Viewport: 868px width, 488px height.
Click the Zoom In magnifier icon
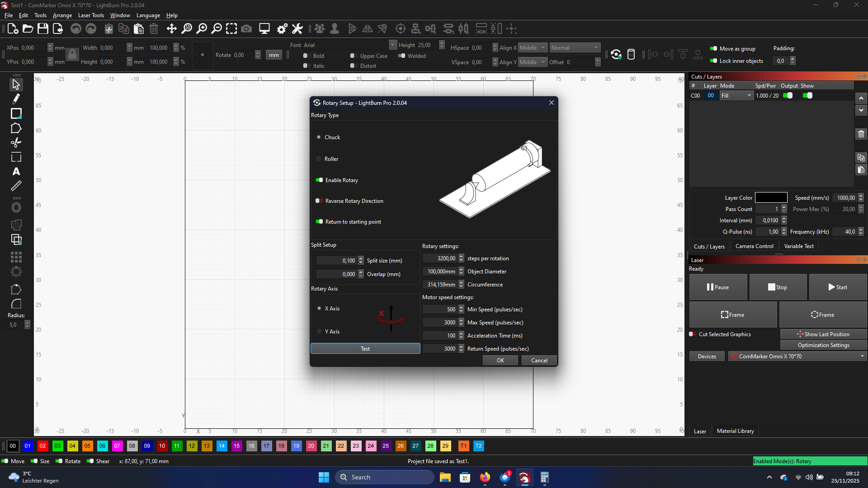(x=202, y=29)
